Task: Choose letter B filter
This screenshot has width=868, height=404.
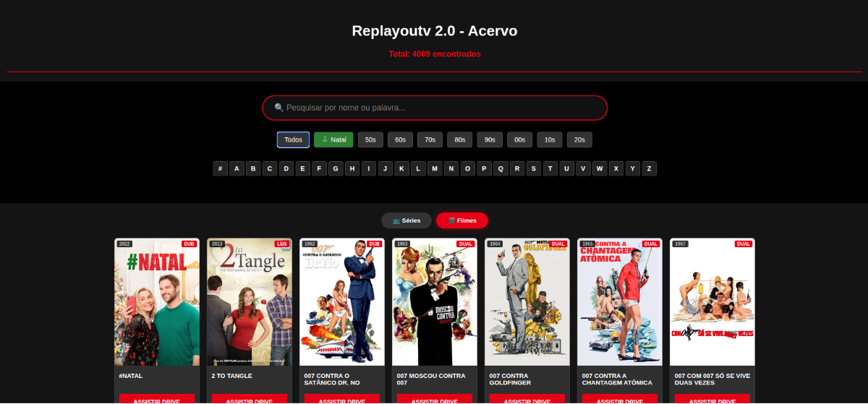Action: 253,168
